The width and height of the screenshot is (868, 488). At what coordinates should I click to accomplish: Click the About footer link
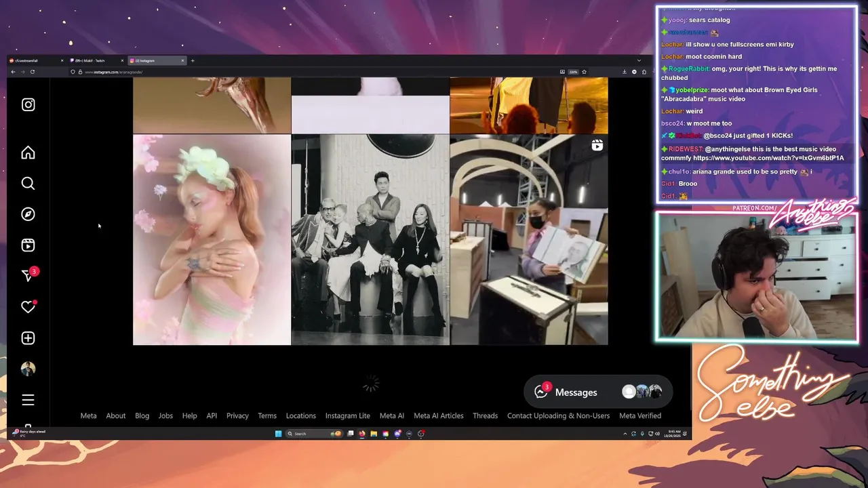point(115,415)
